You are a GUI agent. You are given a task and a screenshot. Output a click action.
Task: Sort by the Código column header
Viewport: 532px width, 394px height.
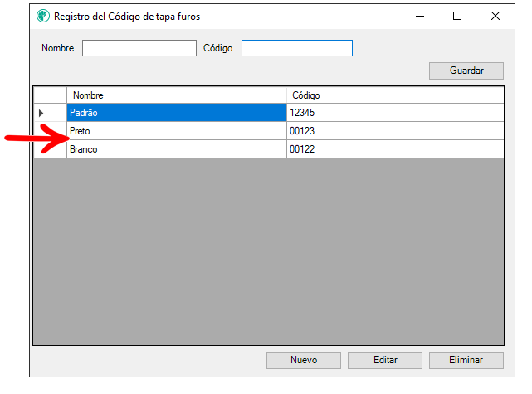pos(395,95)
